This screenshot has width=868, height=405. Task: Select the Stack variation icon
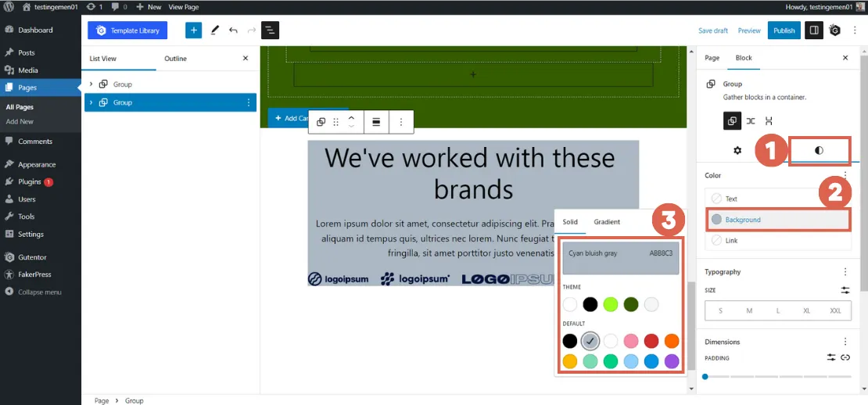(769, 121)
